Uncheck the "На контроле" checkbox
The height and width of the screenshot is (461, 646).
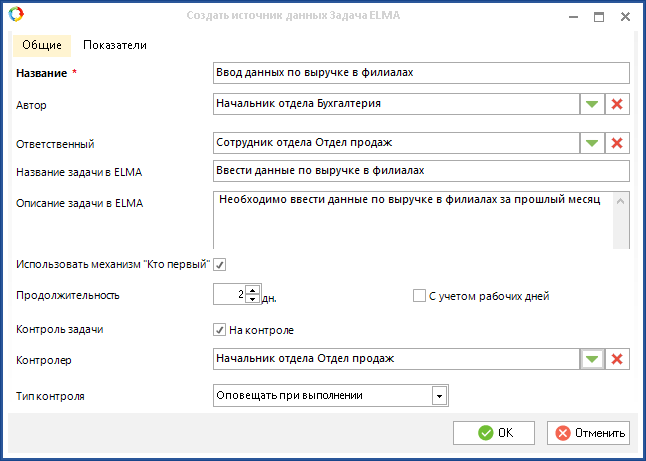coord(220,329)
